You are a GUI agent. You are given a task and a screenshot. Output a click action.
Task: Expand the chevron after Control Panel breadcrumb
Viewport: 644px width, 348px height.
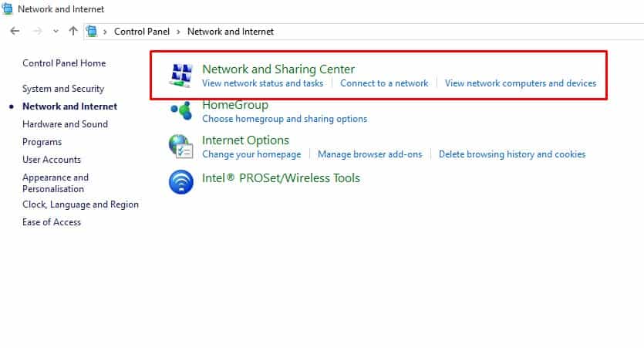tap(178, 32)
